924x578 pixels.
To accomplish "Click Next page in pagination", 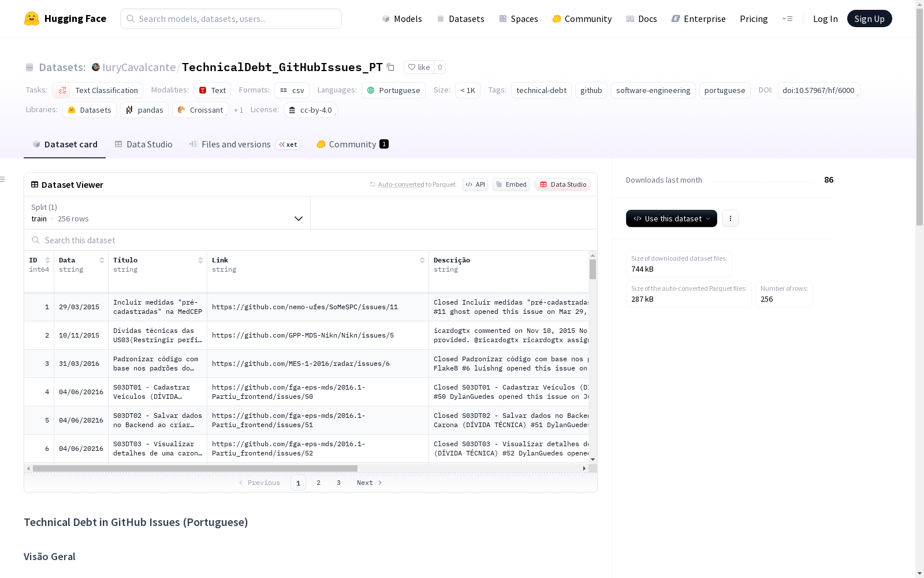I will 370,483.
